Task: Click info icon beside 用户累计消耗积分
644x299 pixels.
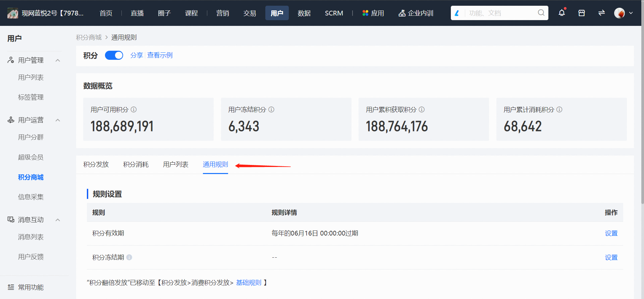Action: [559, 110]
